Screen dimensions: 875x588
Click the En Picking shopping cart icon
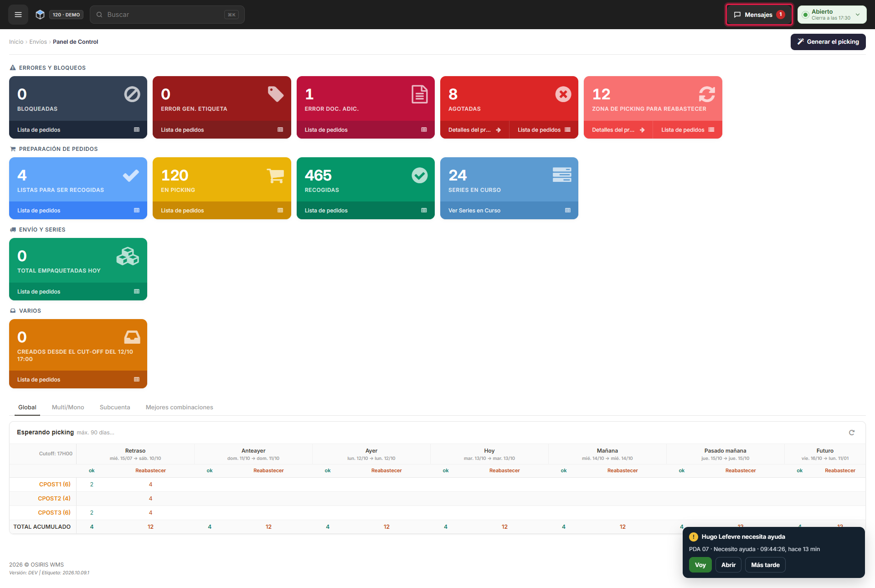click(275, 175)
